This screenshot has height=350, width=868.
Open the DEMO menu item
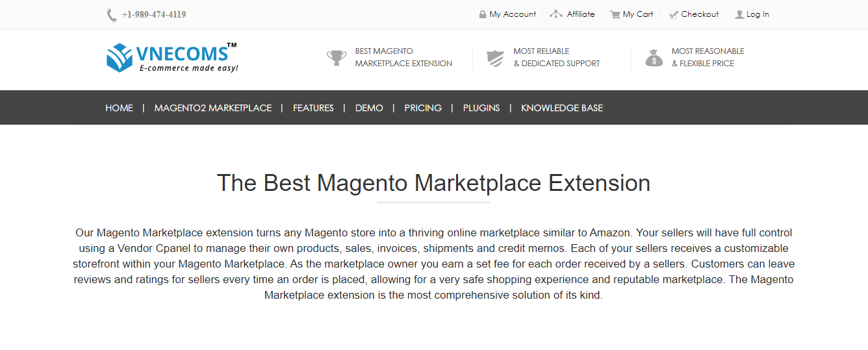tap(369, 108)
